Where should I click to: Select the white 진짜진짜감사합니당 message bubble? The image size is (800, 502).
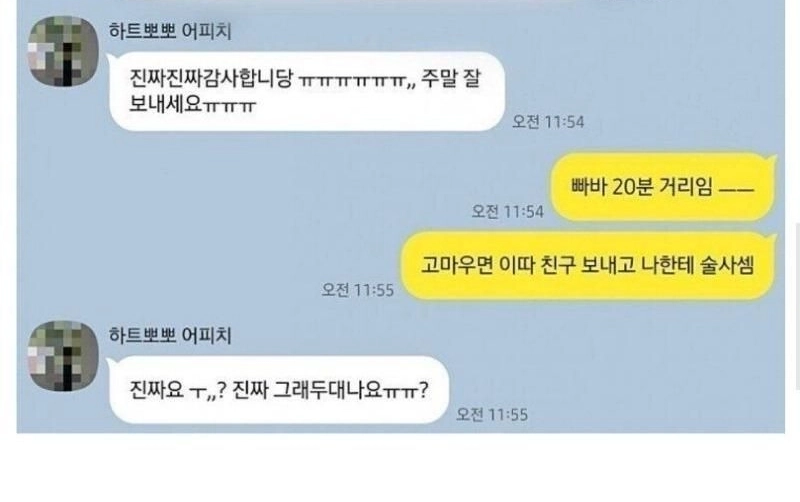pos(307,91)
